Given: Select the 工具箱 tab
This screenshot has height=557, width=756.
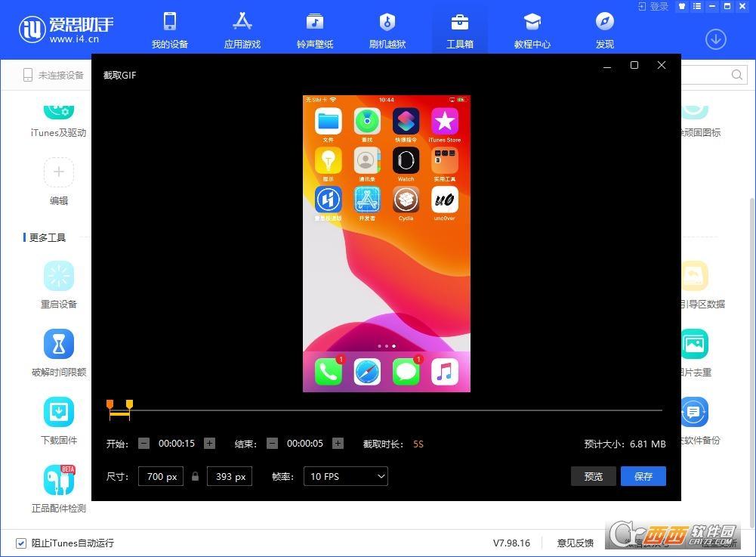Looking at the screenshot, I should point(459,30).
